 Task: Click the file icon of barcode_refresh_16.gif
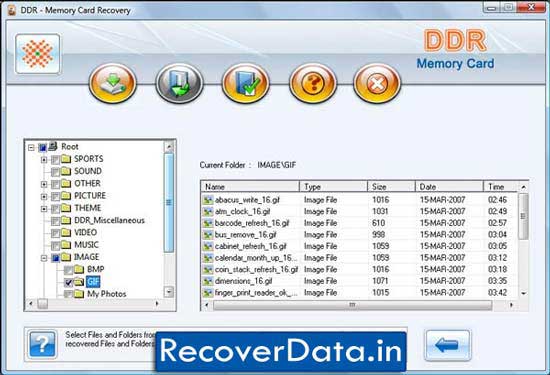pos(208,223)
